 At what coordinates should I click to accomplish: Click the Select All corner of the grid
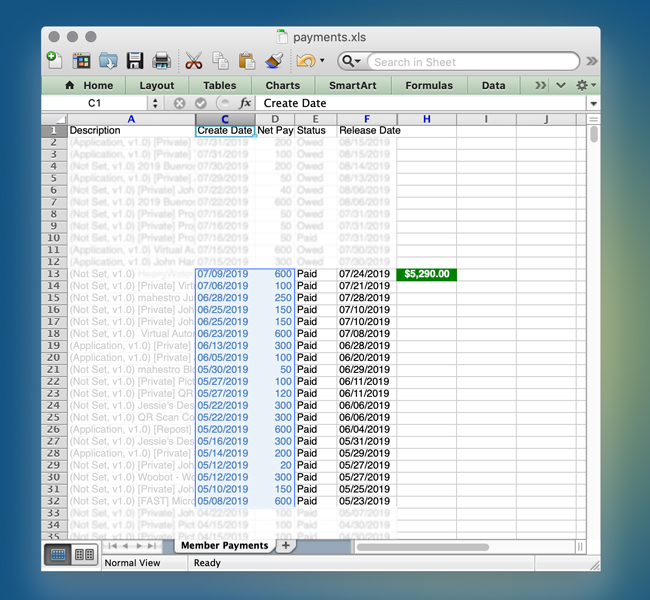[54, 119]
